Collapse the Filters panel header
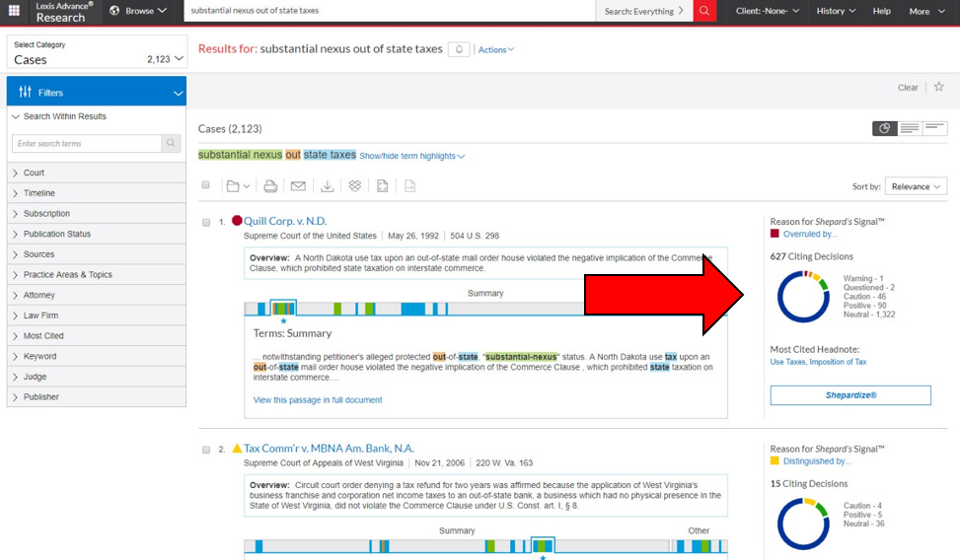 pos(96,92)
